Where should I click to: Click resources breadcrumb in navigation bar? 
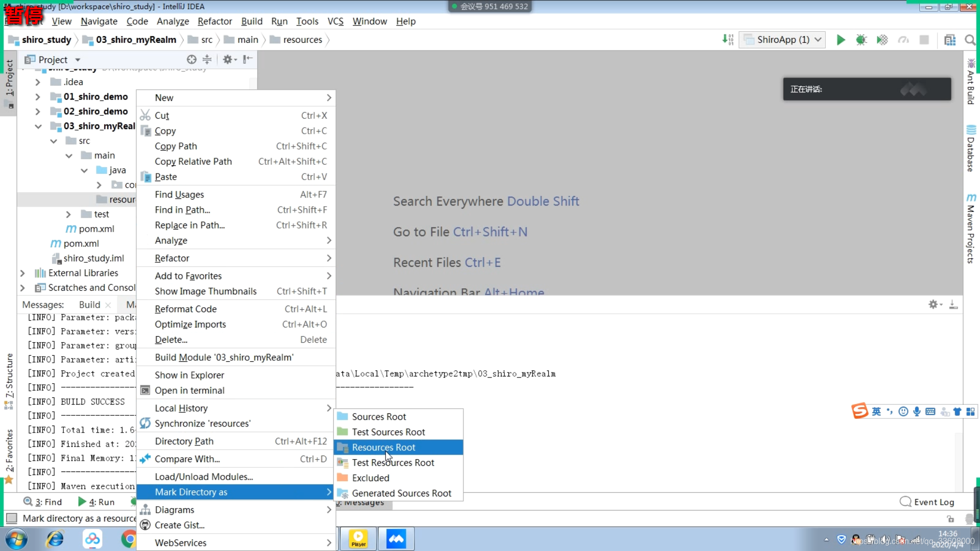296,40
